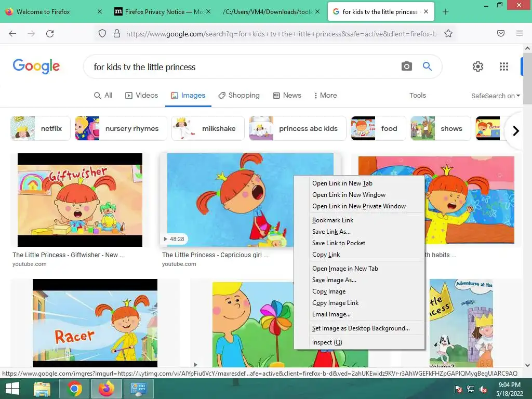The image size is (532, 399).
Task: Open Google settings gear icon
Action: 478,66
